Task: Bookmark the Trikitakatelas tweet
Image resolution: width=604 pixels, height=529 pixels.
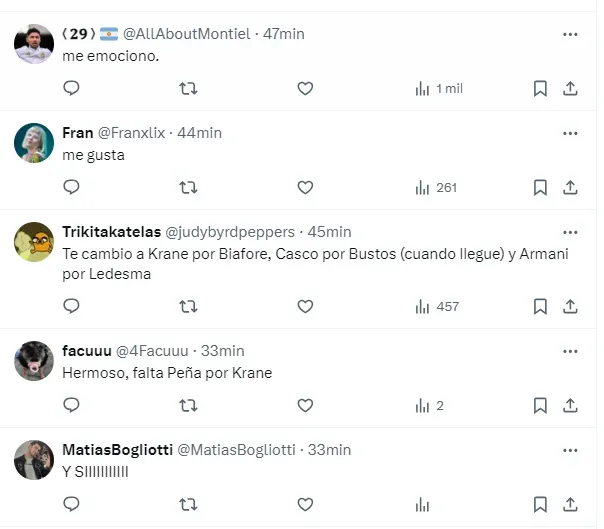Action: [540, 306]
